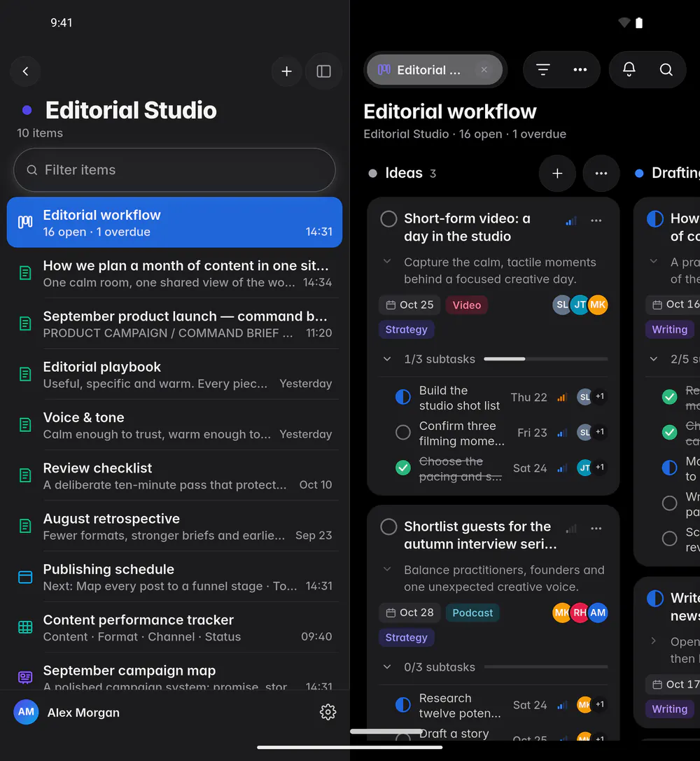Viewport: 700px width, 761px height.
Task: Add a new item with the sidebar plus button
Action: [x=287, y=71]
